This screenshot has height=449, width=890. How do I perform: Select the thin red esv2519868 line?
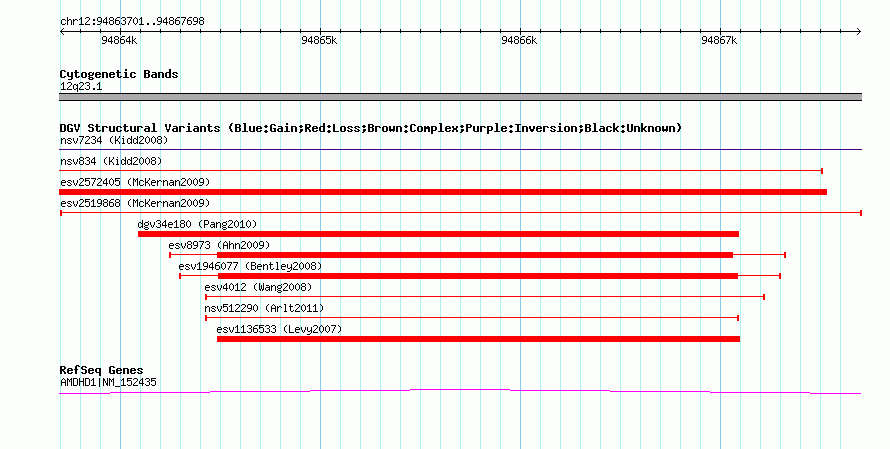click(x=460, y=213)
